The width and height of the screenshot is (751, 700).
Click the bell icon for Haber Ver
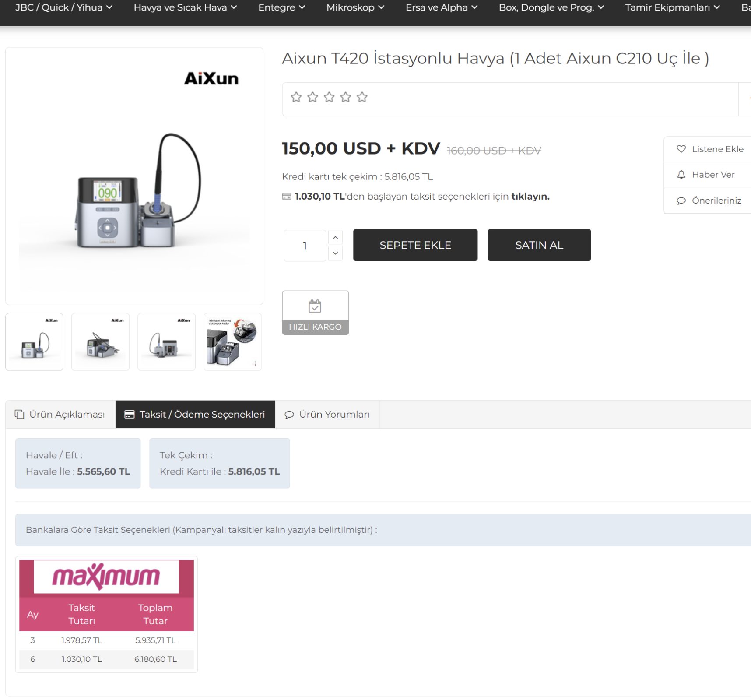(681, 175)
